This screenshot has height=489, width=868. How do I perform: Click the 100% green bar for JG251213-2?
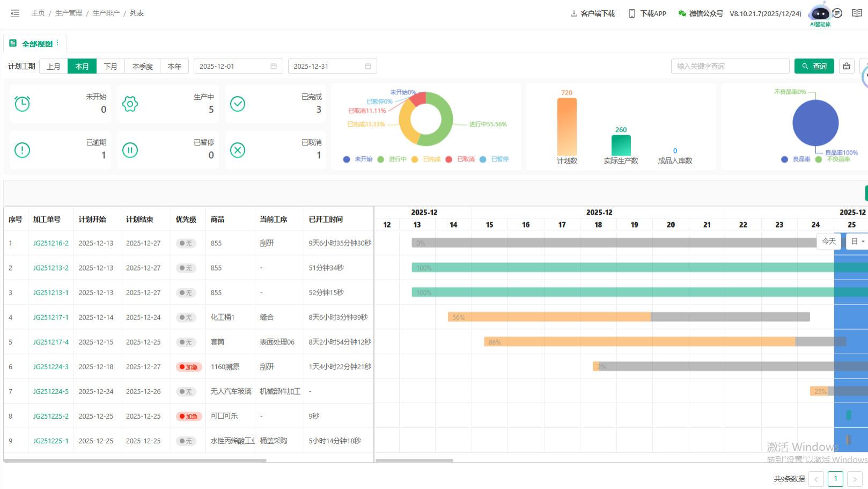click(639, 268)
